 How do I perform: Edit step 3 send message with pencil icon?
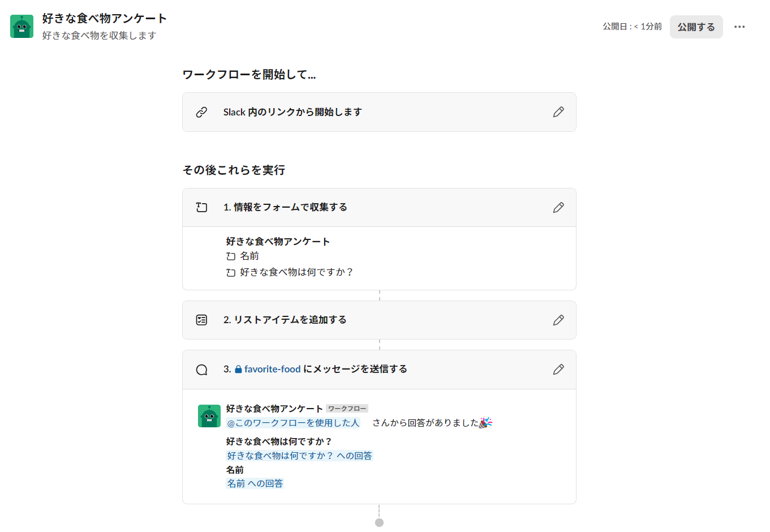pos(558,370)
